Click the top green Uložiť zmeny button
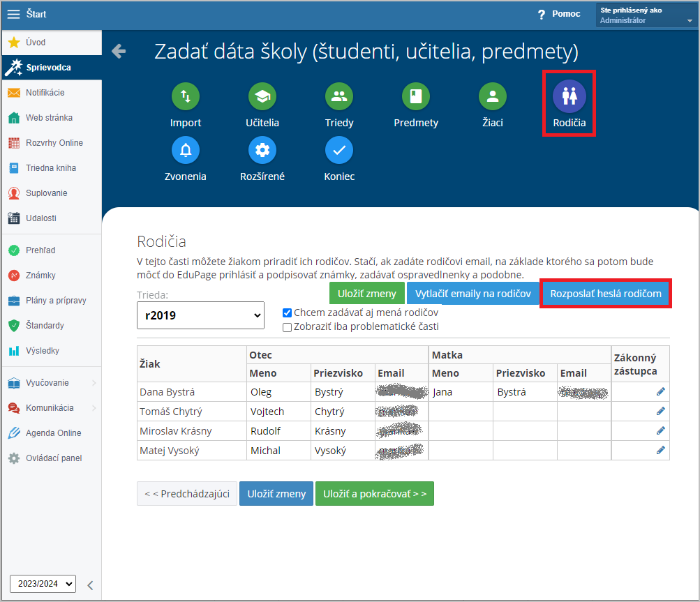 367,294
